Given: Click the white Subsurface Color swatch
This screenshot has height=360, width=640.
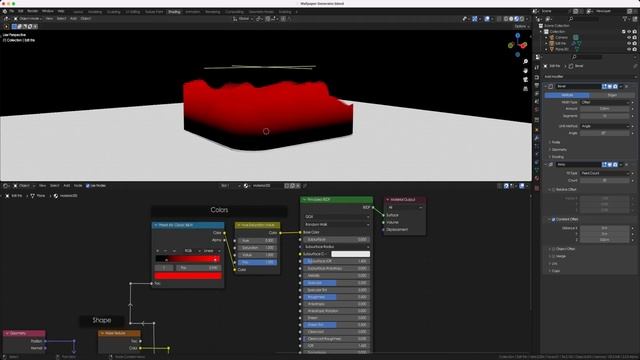Looking at the screenshot, I should tap(350, 254).
